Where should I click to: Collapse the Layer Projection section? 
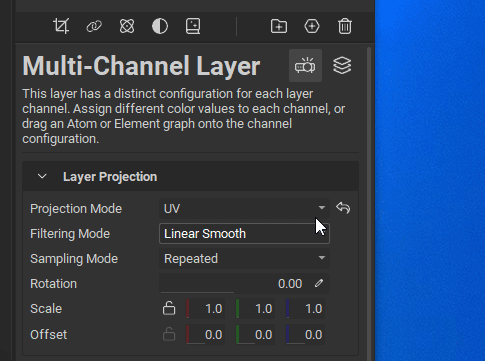tap(42, 176)
